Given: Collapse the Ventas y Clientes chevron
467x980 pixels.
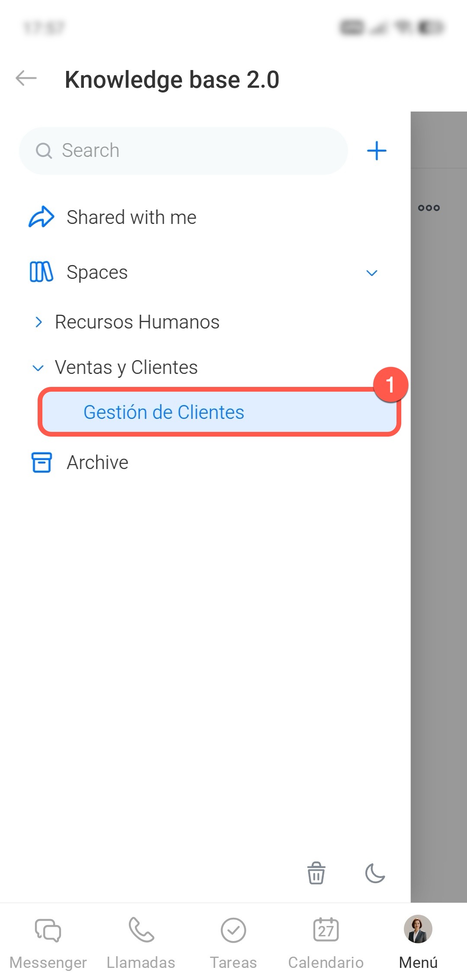Looking at the screenshot, I should pyautogui.click(x=38, y=368).
